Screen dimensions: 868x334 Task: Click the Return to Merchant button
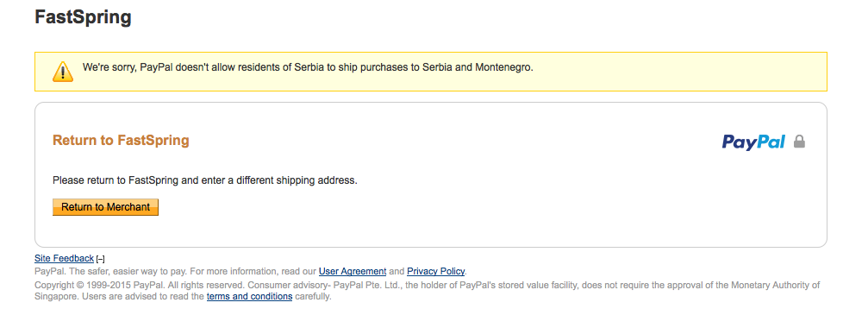point(106,207)
